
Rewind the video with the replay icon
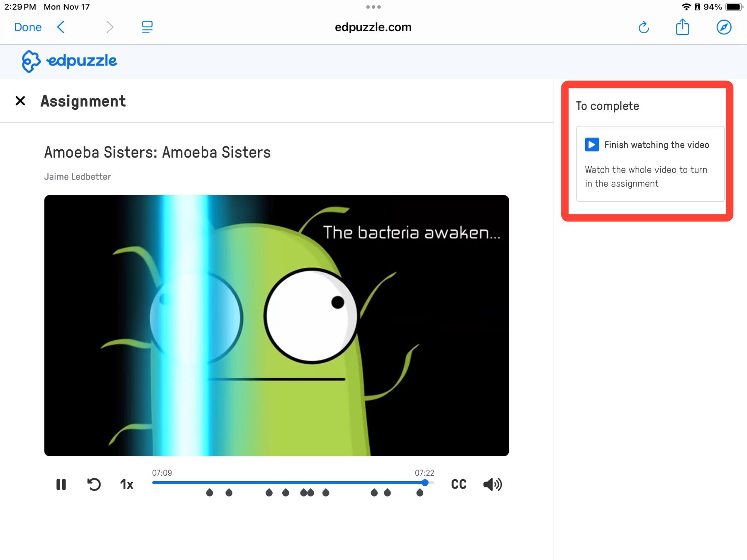tap(94, 484)
